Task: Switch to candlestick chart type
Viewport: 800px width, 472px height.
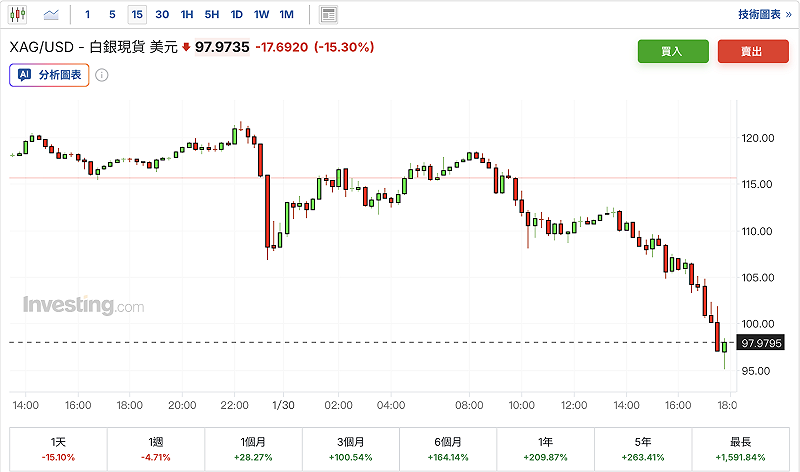Action: coord(19,15)
